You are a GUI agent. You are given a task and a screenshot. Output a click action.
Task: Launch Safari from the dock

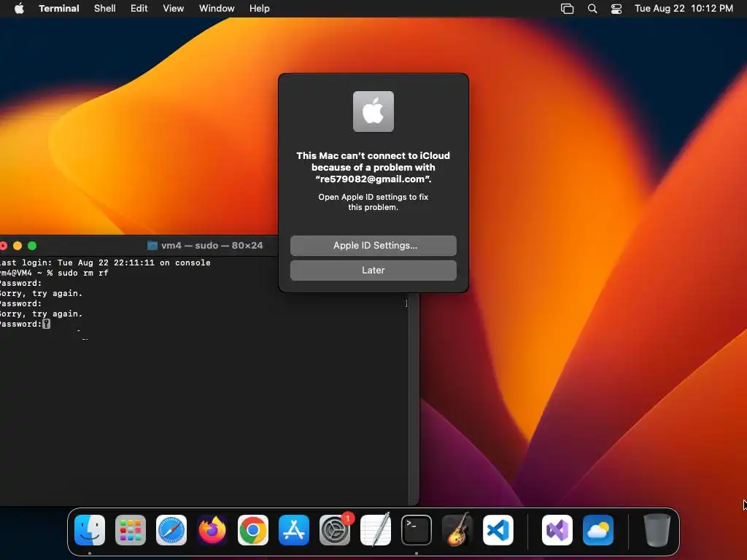pyautogui.click(x=171, y=529)
